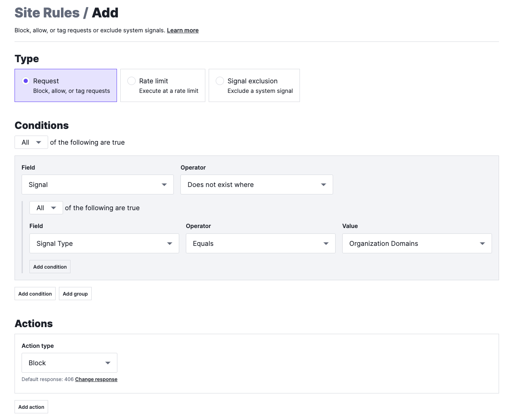The image size is (509, 420).
Task: Select the Request rule type radio
Action: [x=66, y=85]
